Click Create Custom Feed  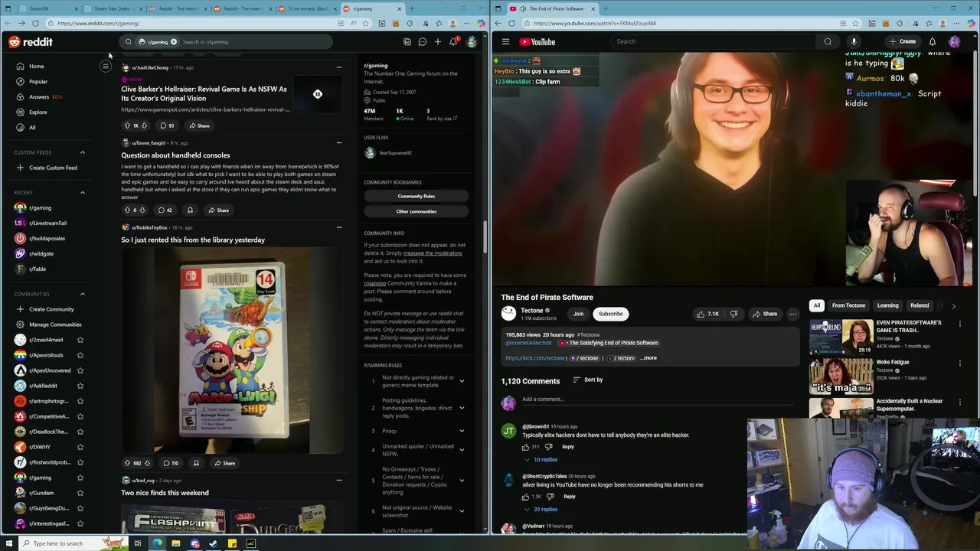click(53, 168)
